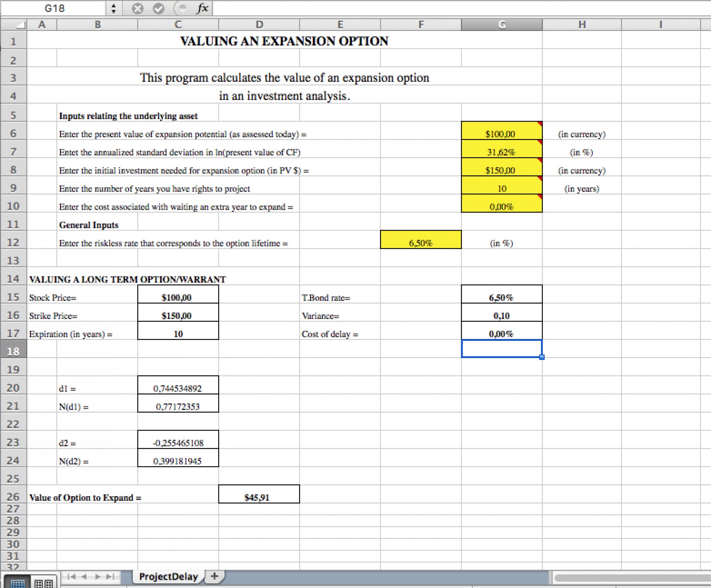The height and width of the screenshot is (588, 711).
Task: Go to first sheet navigation arrow
Action: point(71,576)
